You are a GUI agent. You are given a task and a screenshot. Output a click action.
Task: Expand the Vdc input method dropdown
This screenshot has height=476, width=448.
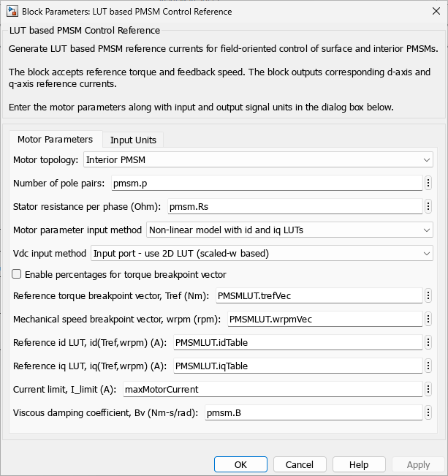[x=262, y=253]
